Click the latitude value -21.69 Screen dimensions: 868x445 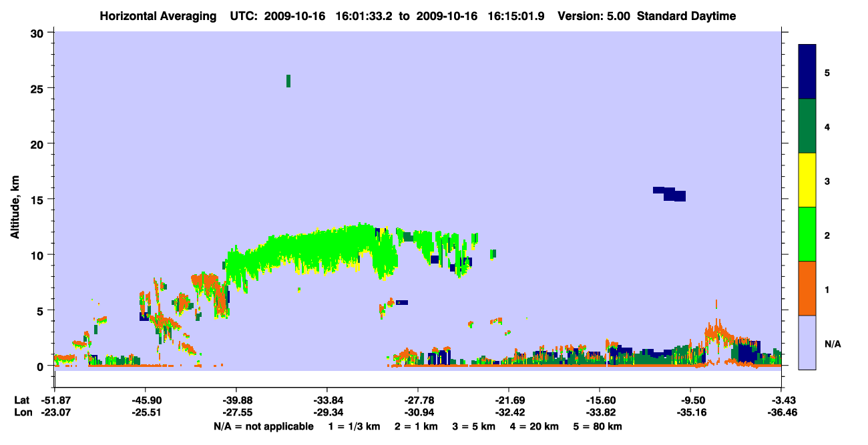point(509,400)
